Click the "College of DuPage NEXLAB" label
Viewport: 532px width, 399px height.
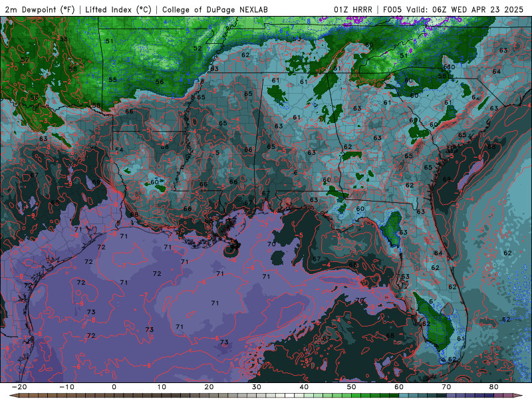click(215, 10)
